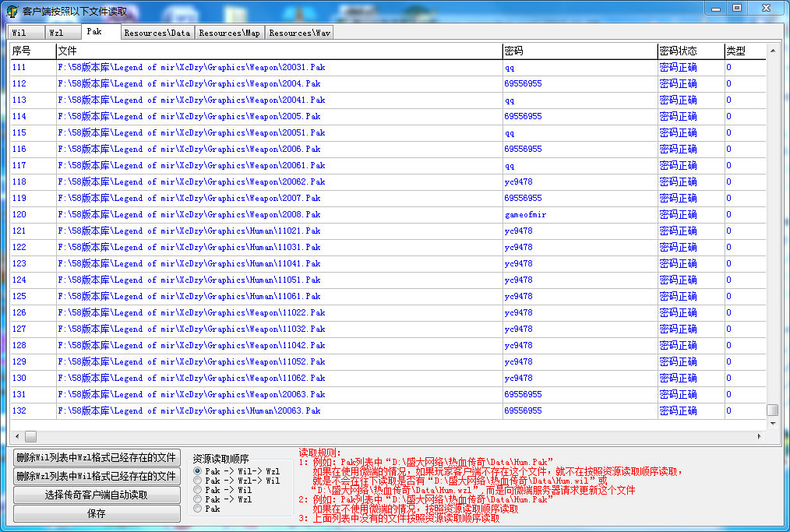The width and height of the screenshot is (790, 532).
Task: Click 删除Wil列表中Wzl格式已经存在的文件 button
Action: (97, 457)
